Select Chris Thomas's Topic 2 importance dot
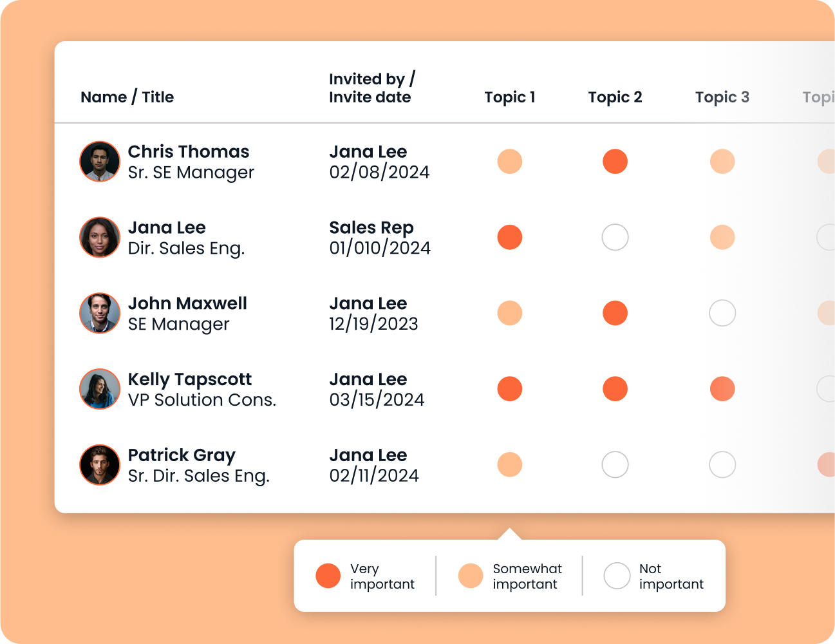 615,162
